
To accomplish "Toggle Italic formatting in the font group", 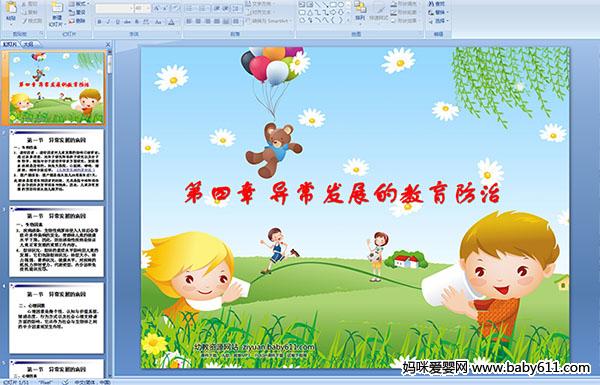I will click(108, 22).
